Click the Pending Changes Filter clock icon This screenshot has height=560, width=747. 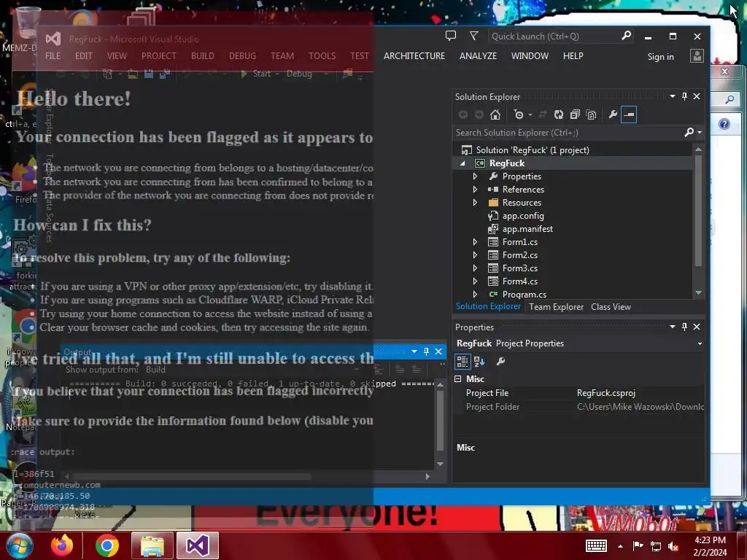point(519,114)
